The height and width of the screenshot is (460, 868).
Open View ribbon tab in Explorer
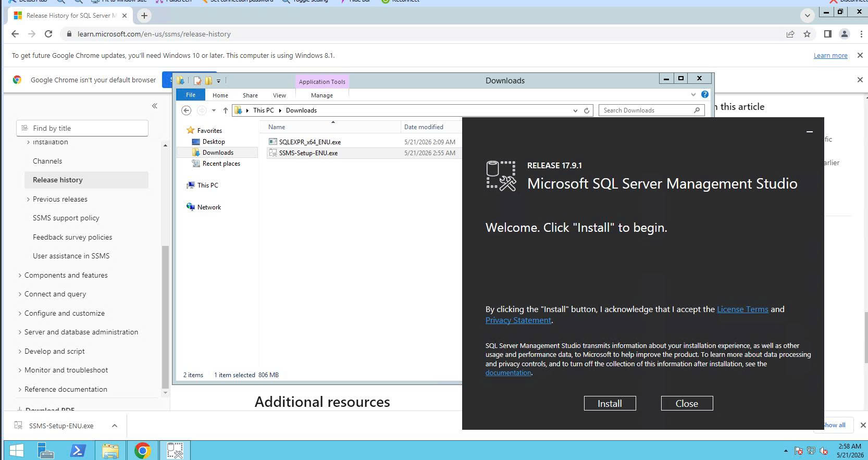point(279,95)
